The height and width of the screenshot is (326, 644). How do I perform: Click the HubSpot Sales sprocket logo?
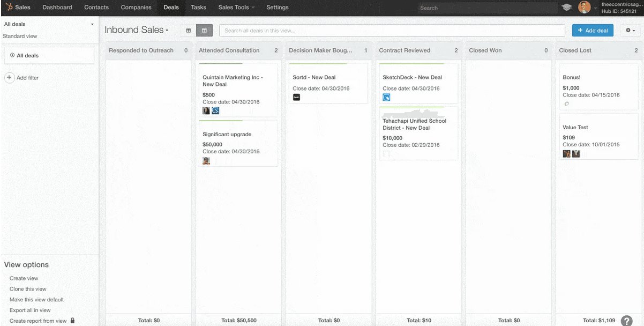[x=9, y=7]
